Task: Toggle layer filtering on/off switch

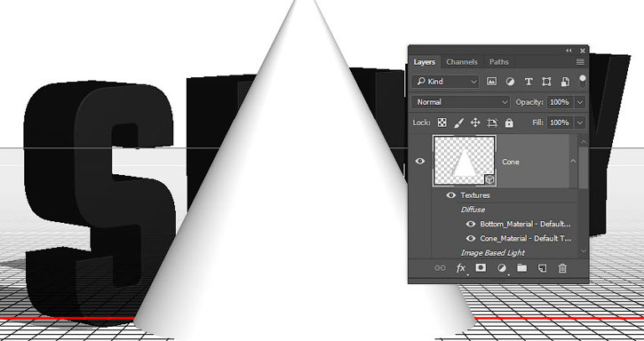Action: point(582,81)
